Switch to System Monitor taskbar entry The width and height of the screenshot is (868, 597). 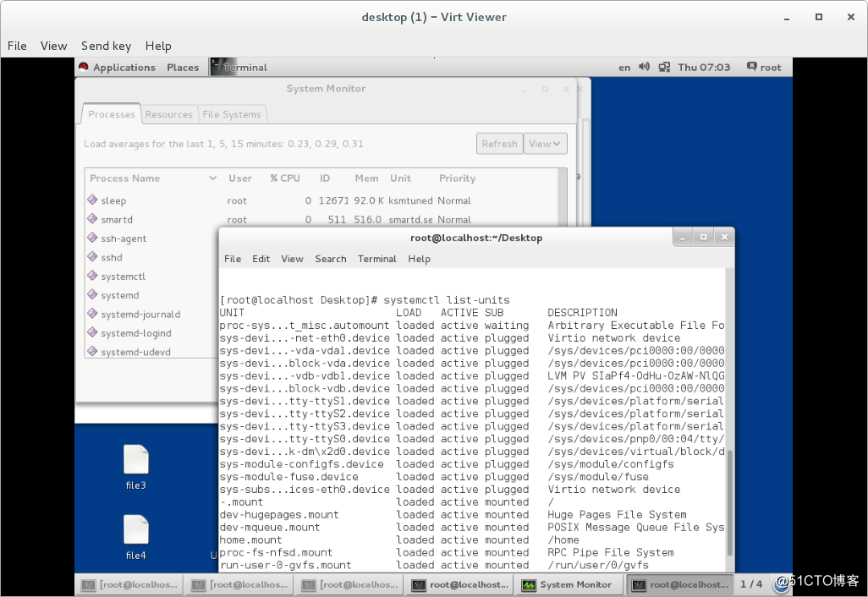(x=569, y=585)
